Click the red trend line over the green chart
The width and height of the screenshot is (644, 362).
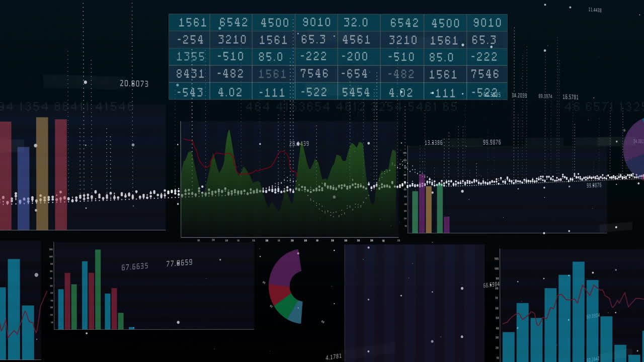click(x=226, y=153)
